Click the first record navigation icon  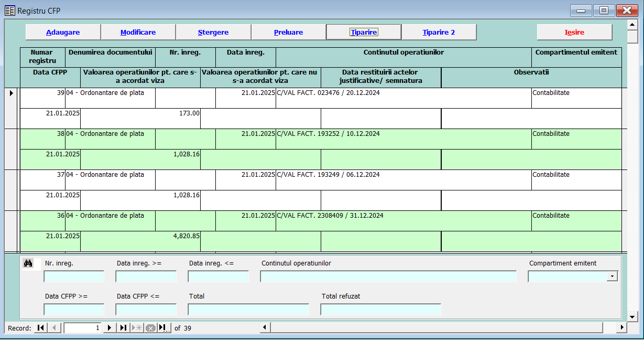[x=40, y=327]
